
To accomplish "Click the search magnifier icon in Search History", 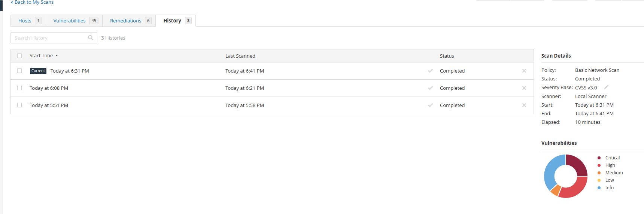I will (x=91, y=38).
